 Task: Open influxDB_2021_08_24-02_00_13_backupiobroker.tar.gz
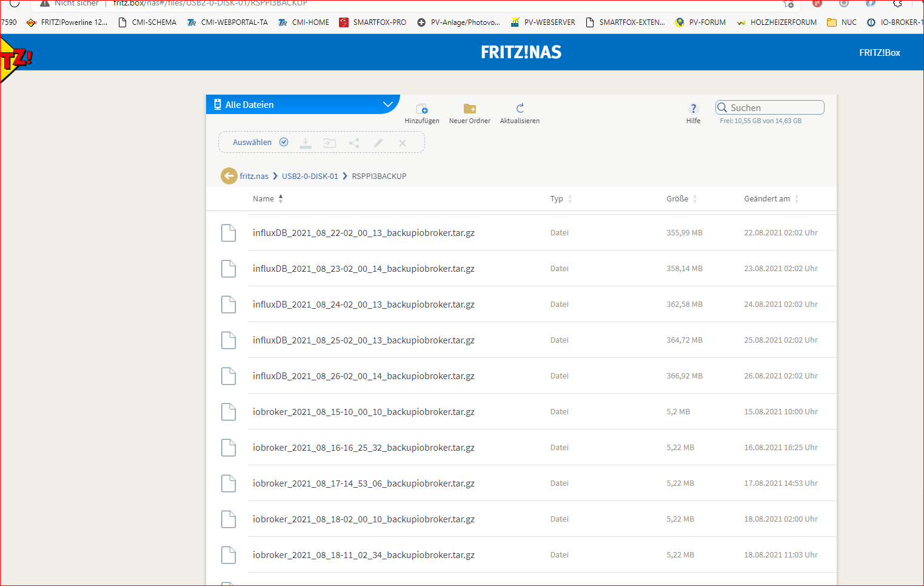[x=364, y=304]
